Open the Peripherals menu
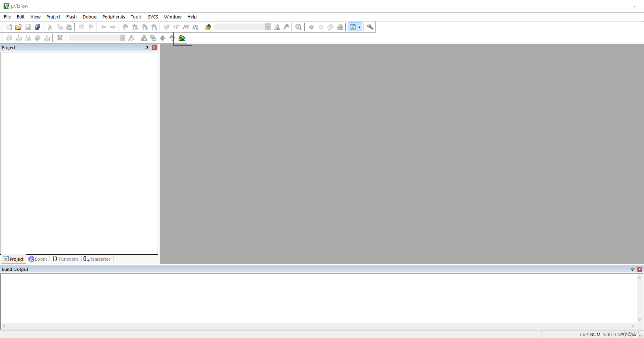The height and width of the screenshot is (338, 644). (x=113, y=17)
